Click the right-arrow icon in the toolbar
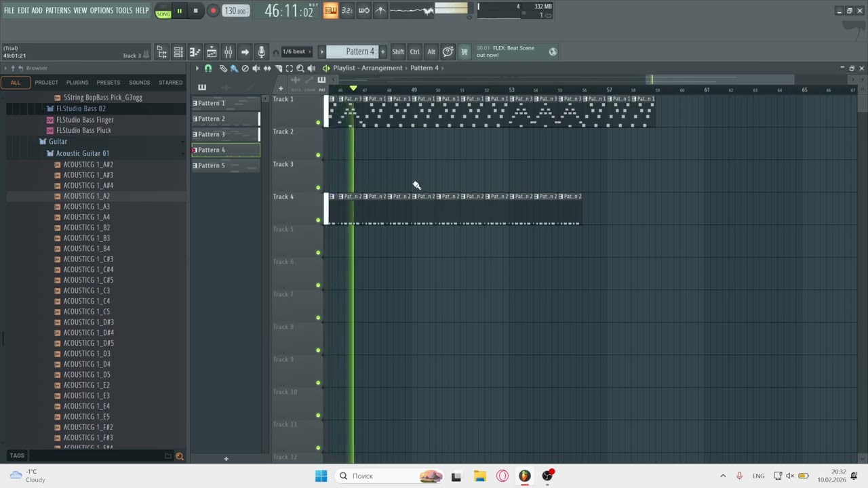The height and width of the screenshot is (488, 868). pyautogui.click(x=245, y=52)
